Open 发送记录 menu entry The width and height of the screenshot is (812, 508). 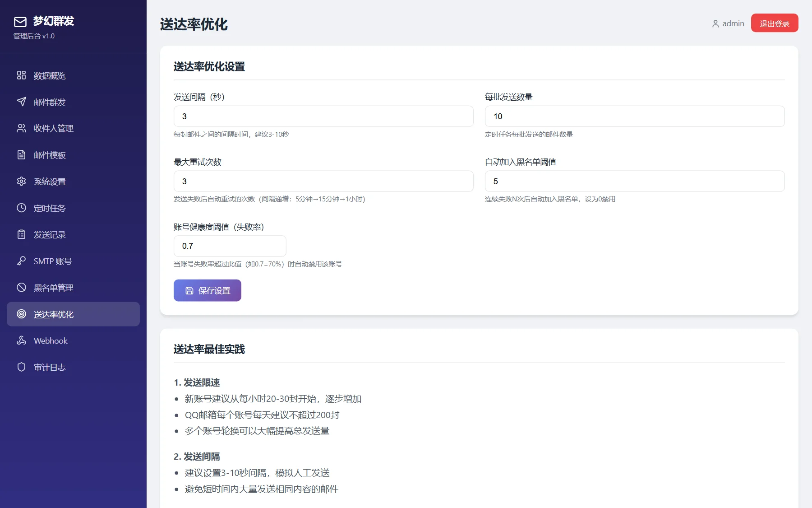click(x=73, y=234)
